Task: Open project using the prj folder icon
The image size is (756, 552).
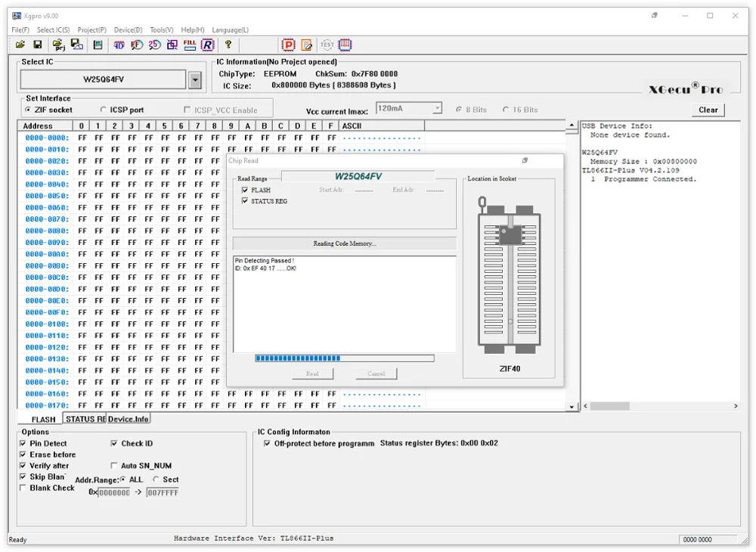Action: 59,45
